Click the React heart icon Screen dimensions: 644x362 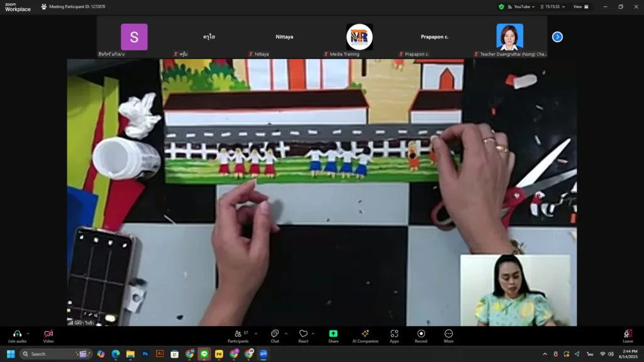[x=303, y=334]
